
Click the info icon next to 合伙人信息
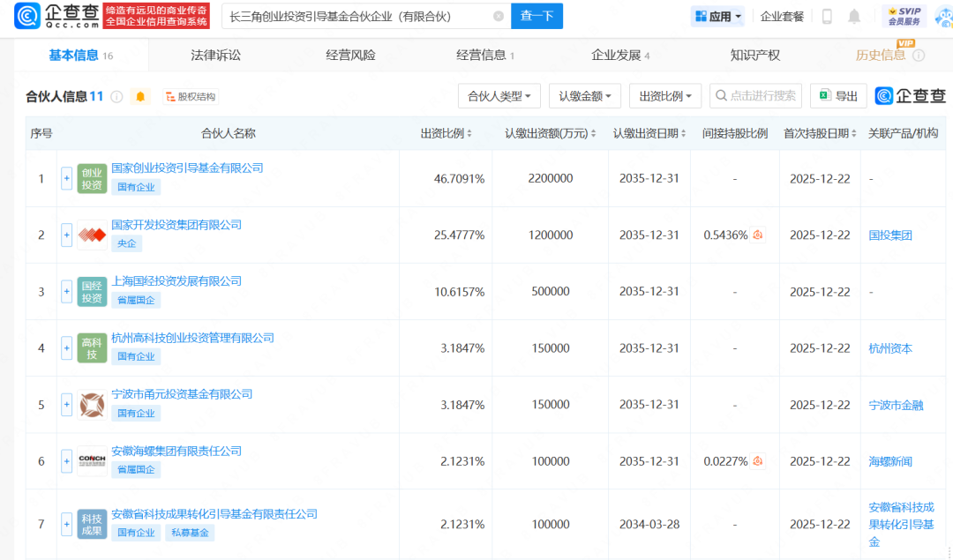pyautogui.click(x=116, y=97)
